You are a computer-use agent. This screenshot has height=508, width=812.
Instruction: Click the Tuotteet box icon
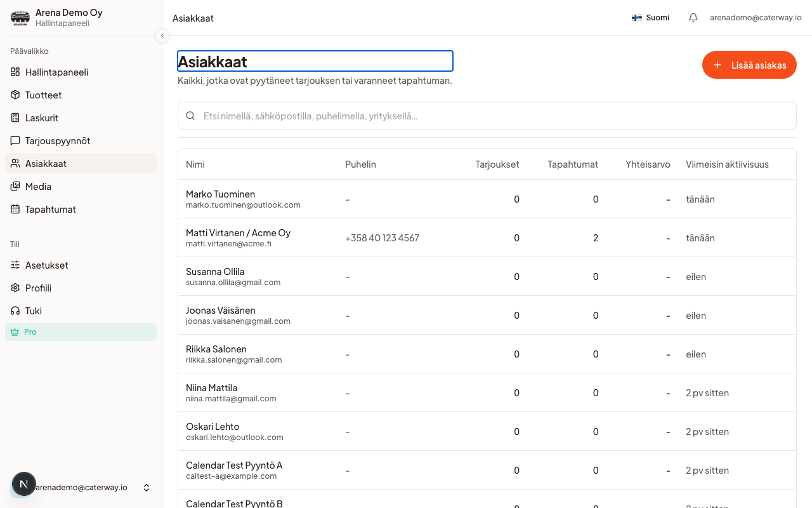point(15,95)
